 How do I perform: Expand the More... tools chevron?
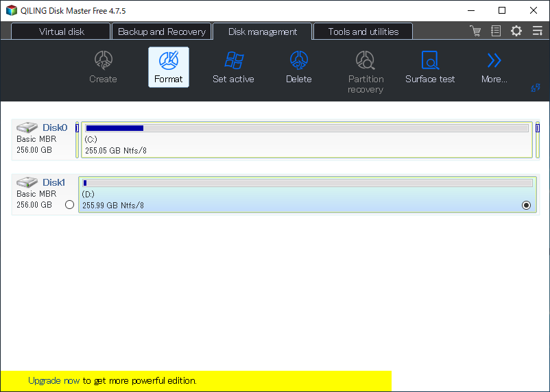point(494,67)
